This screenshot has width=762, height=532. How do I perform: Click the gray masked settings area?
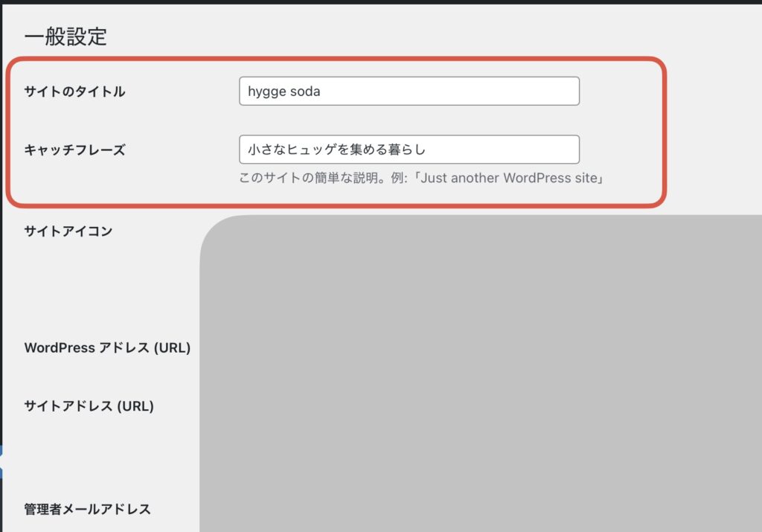(x=481, y=373)
